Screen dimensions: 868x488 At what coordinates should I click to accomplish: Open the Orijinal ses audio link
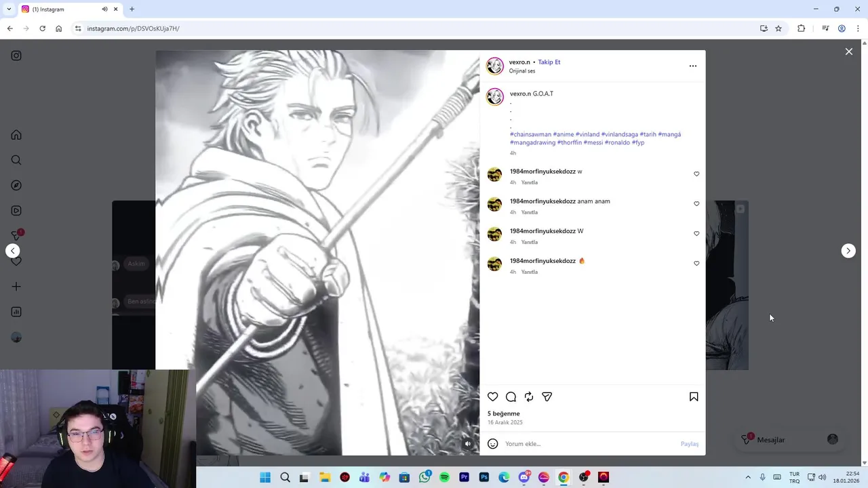tap(522, 71)
